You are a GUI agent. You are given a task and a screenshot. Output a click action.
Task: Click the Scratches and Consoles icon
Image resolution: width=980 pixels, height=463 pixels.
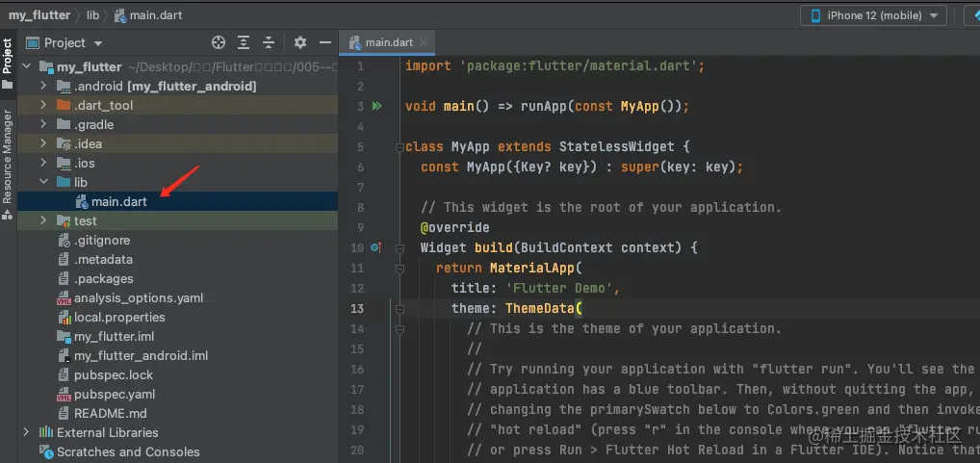pyautogui.click(x=46, y=451)
